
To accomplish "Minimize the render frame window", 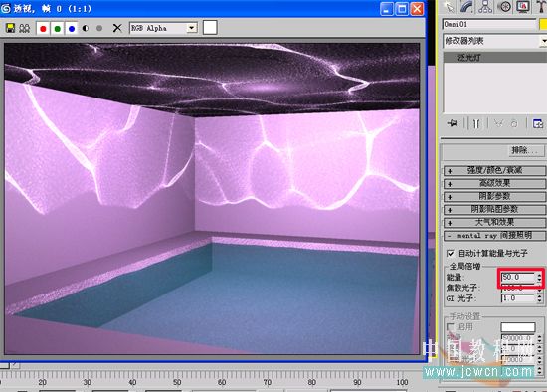I will pos(387,8).
